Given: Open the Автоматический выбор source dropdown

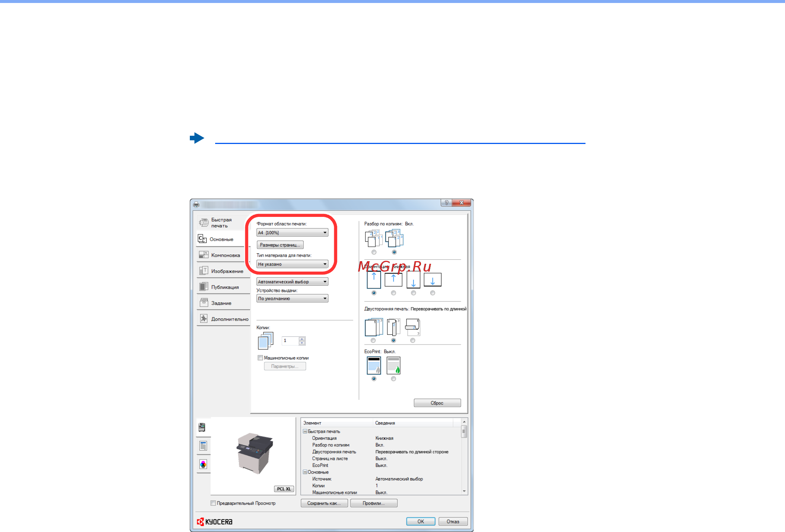Looking at the screenshot, I should pyautogui.click(x=292, y=282).
